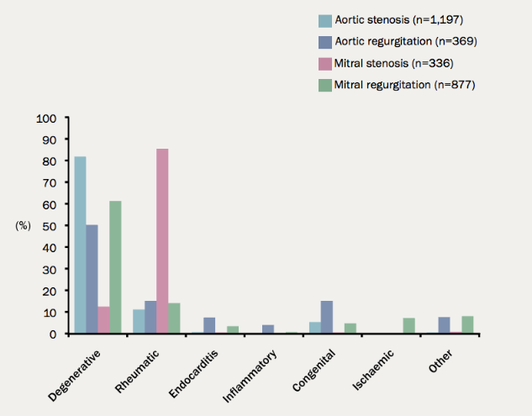532x416 pixels.
Task: Select the green bar in the Other category
Action: [468, 325]
